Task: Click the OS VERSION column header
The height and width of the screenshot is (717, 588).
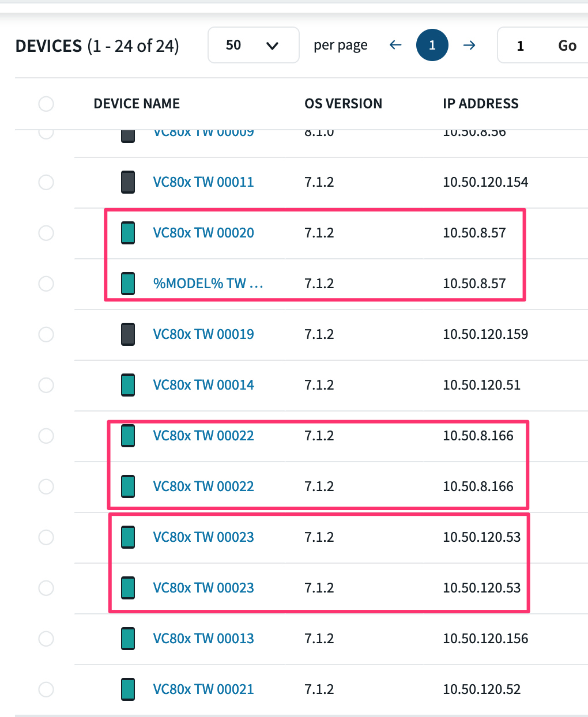Action: coord(343,104)
